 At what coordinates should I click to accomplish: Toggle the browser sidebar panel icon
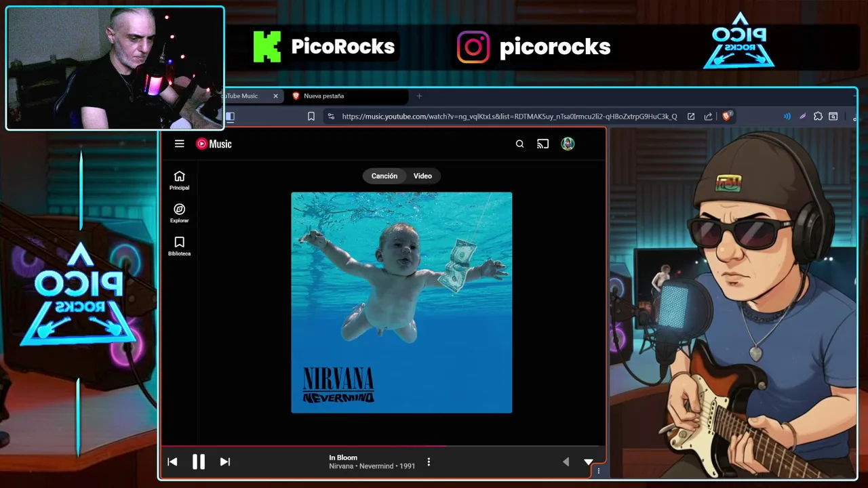[x=231, y=117]
